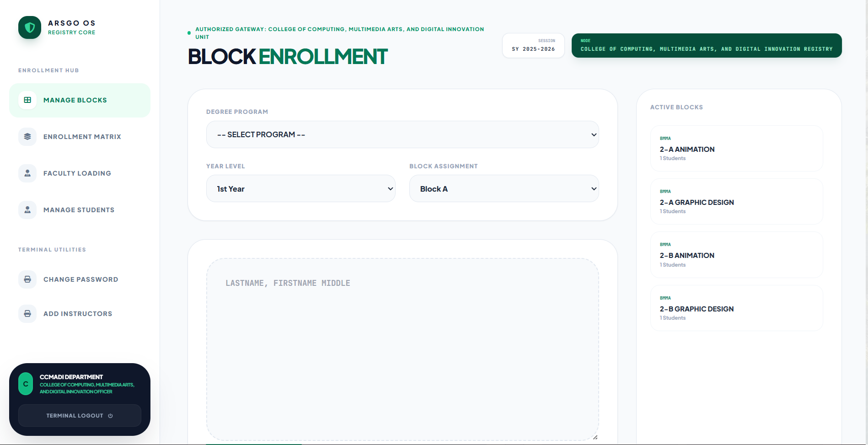Viewport: 868px width, 445px height.
Task: Click the green C avatar icon
Action: coord(26,384)
